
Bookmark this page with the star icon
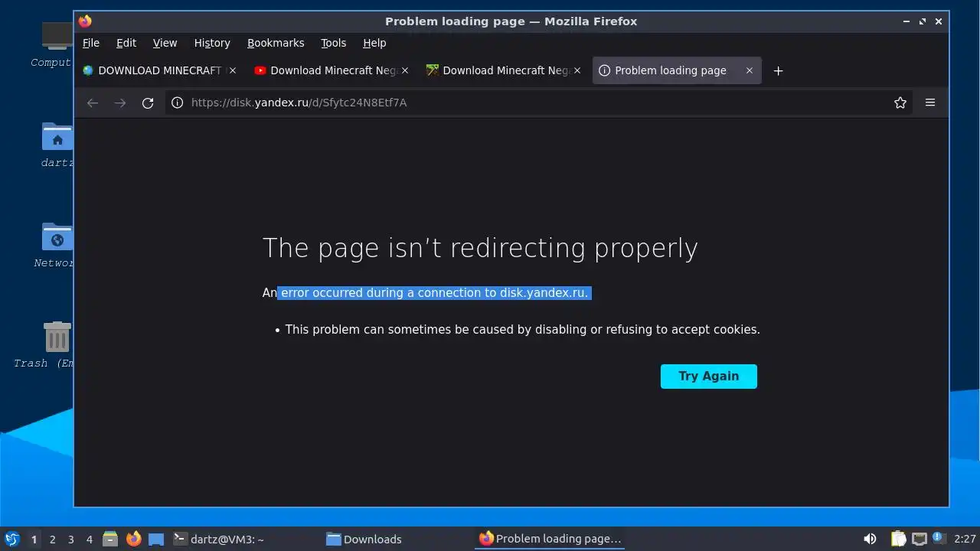tap(900, 103)
